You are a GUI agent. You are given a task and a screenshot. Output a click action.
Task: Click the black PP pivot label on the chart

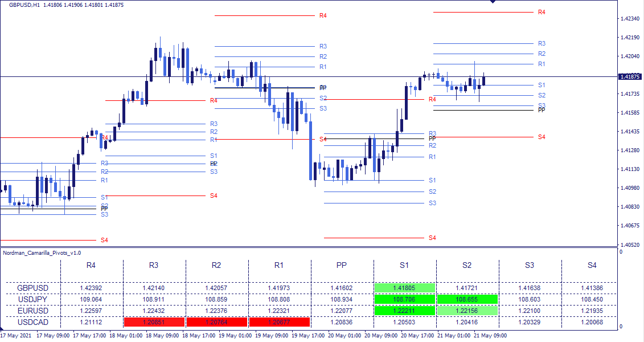(540, 109)
